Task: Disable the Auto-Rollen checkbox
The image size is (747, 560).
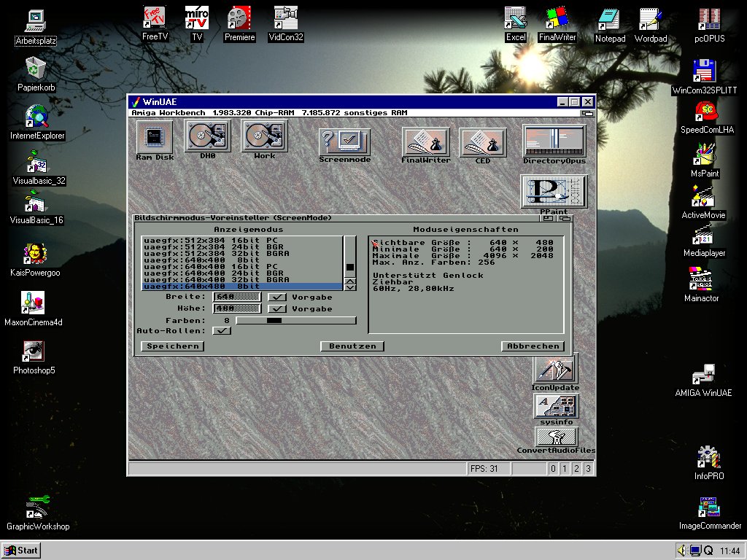Action: click(221, 330)
